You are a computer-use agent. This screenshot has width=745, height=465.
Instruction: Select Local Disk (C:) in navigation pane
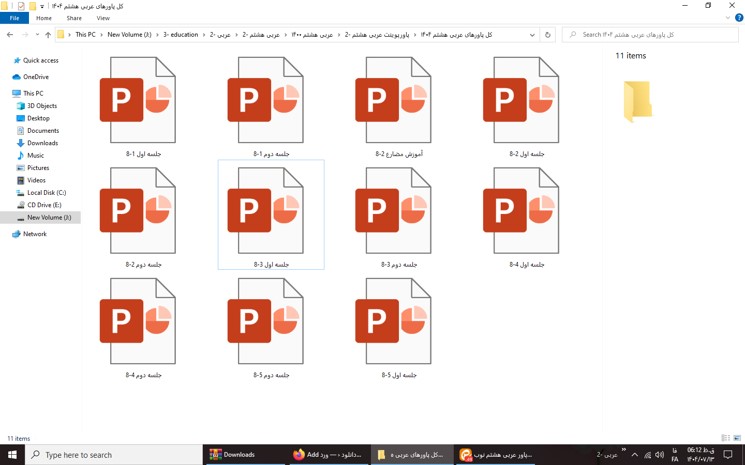46,193
